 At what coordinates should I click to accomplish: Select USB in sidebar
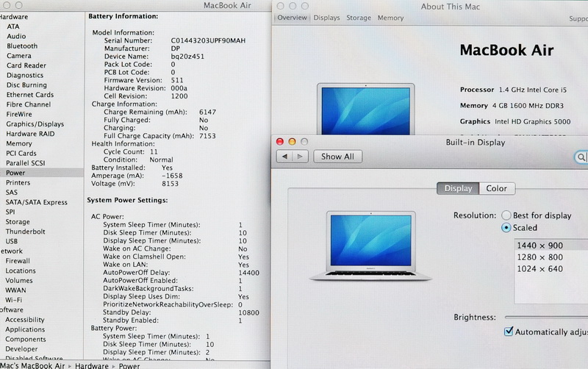11,241
